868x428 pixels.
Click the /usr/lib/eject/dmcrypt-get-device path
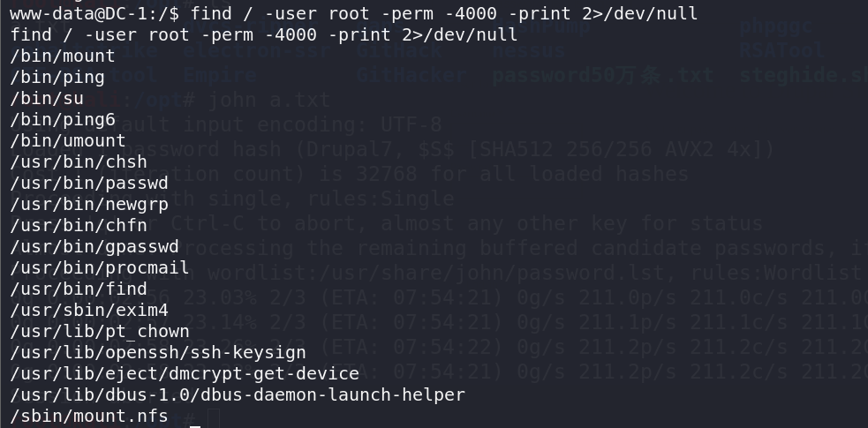coord(184,373)
